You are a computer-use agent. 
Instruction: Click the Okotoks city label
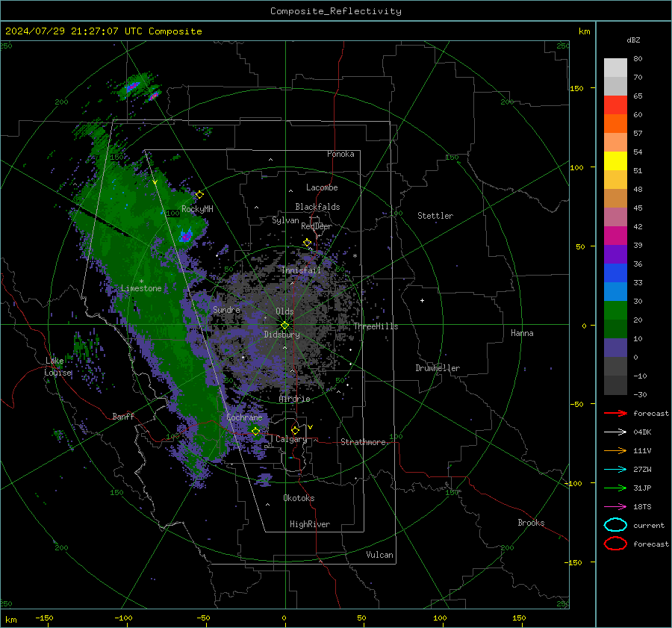click(x=299, y=498)
